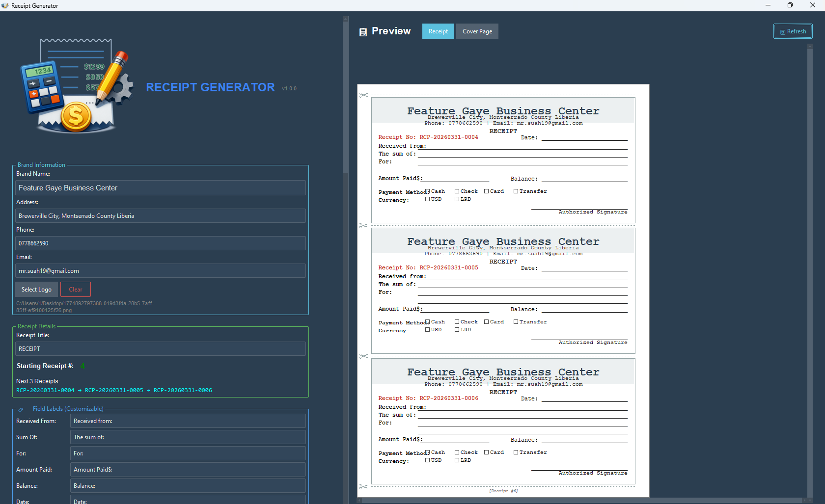Viewport: 825px width, 504px height.
Task: Click the refresh icon inside the Refresh button
Action: point(782,31)
